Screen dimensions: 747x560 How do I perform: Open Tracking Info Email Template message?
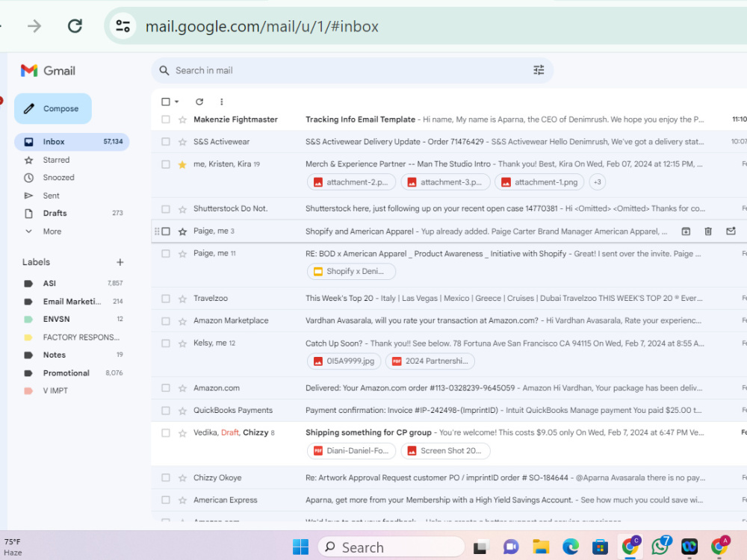[x=448, y=119]
